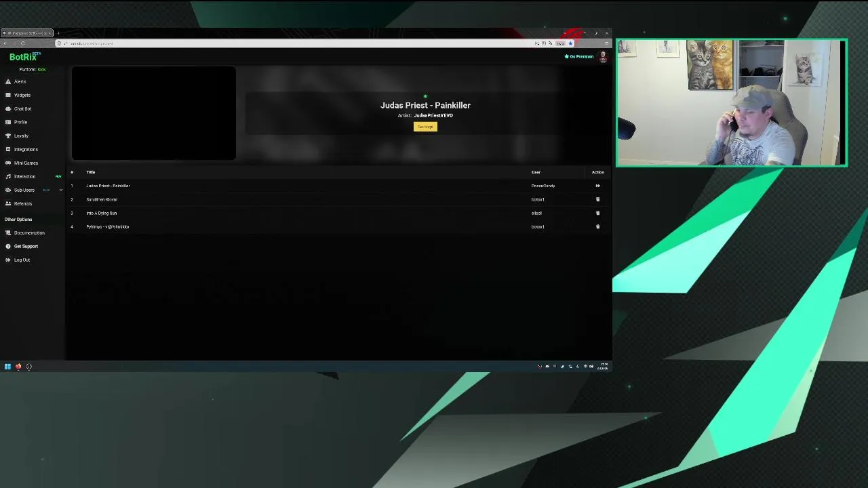Select the Into A Dying Sun queue row
The width and height of the screenshot is (868, 488).
coord(338,213)
